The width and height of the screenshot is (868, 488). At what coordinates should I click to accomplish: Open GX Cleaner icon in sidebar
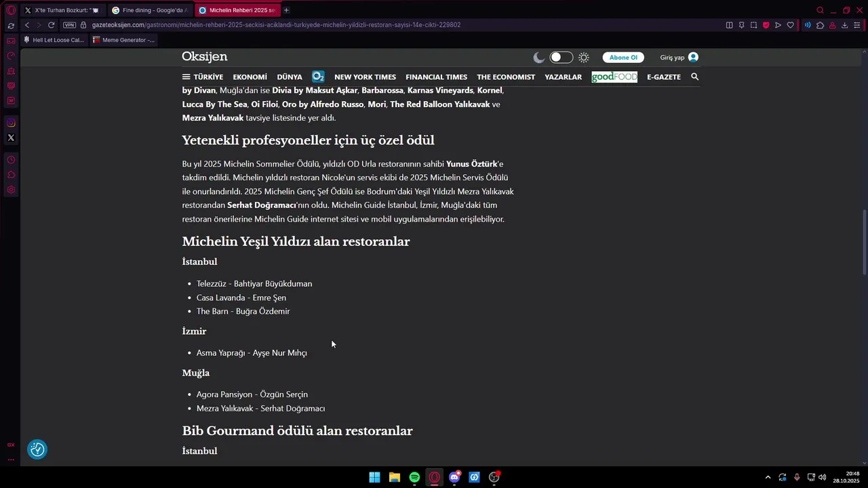coord(11,71)
